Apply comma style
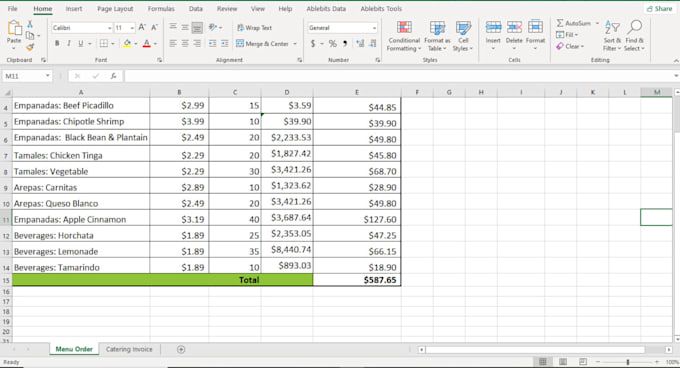680x368 pixels. pos(345,43)
